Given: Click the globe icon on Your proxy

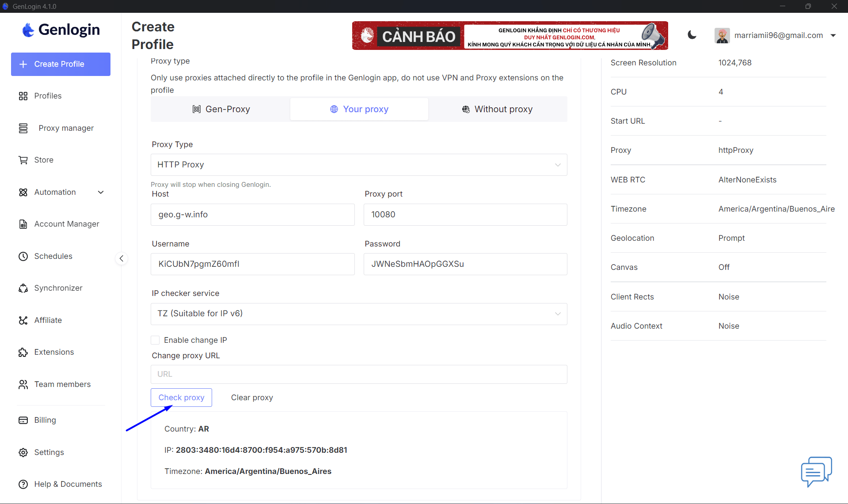Looking at the screenshot, I should (334, 109).
